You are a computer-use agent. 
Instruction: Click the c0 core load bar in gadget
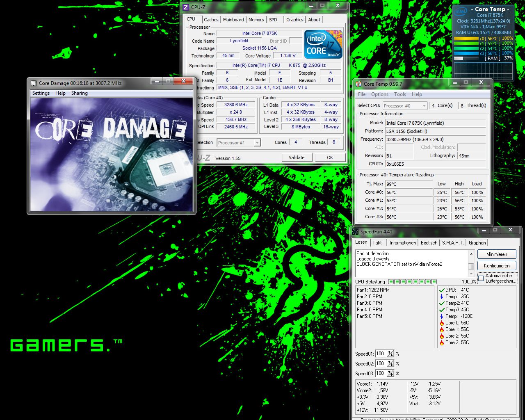466,39
